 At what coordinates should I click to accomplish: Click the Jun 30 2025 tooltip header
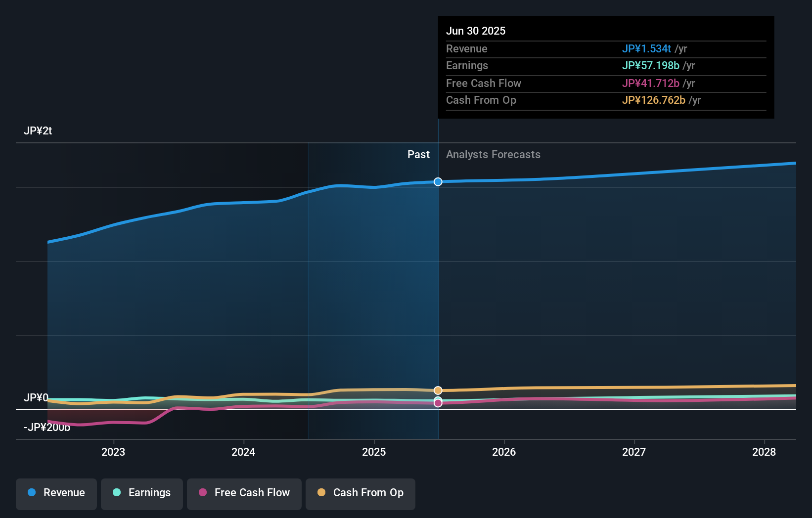(x=476, y=31)
